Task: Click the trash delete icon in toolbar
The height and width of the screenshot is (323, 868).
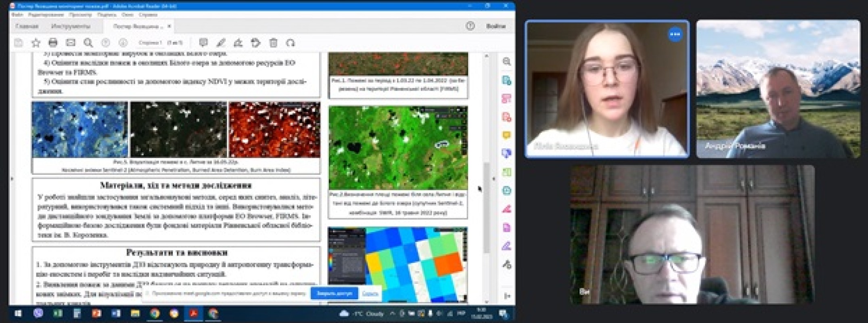Action: click(x=273, y=43)
